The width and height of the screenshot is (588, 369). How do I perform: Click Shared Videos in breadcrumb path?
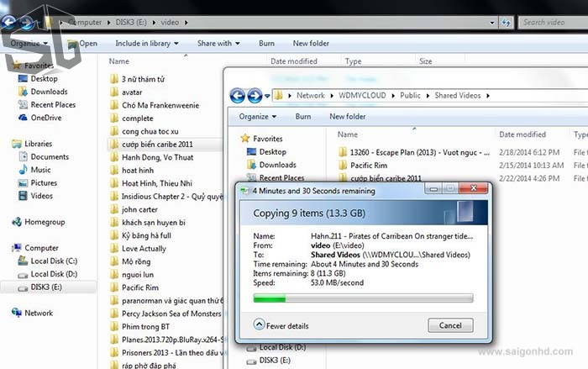coord(458,96)
